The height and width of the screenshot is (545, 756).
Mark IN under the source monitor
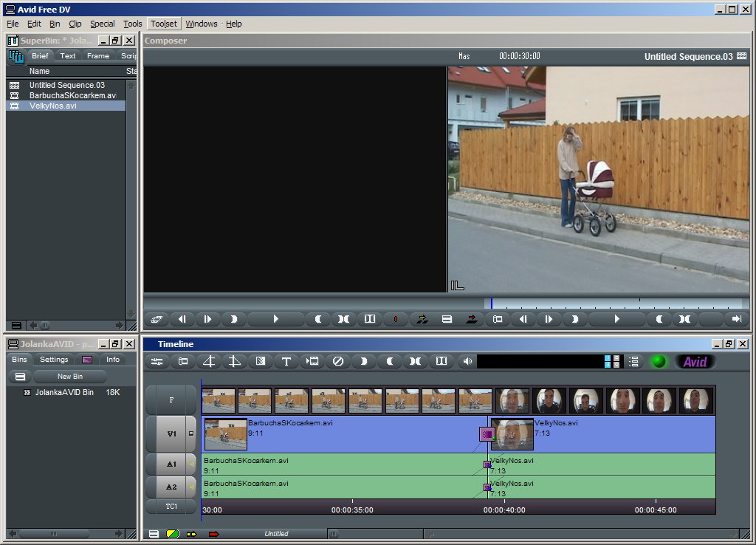(234, 319)
